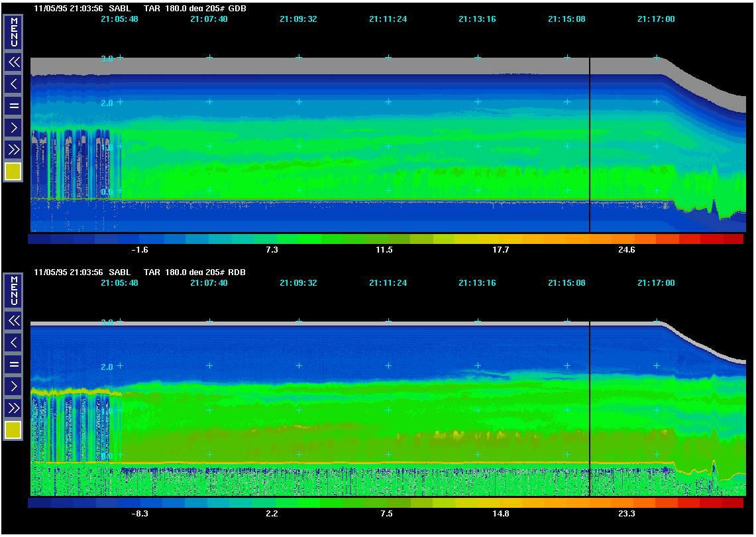Open the MENU button in the RDB panel

13,290
